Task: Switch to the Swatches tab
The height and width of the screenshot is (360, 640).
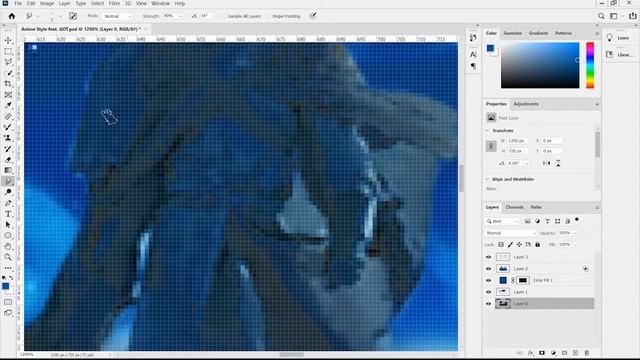Action: point(512,33)
